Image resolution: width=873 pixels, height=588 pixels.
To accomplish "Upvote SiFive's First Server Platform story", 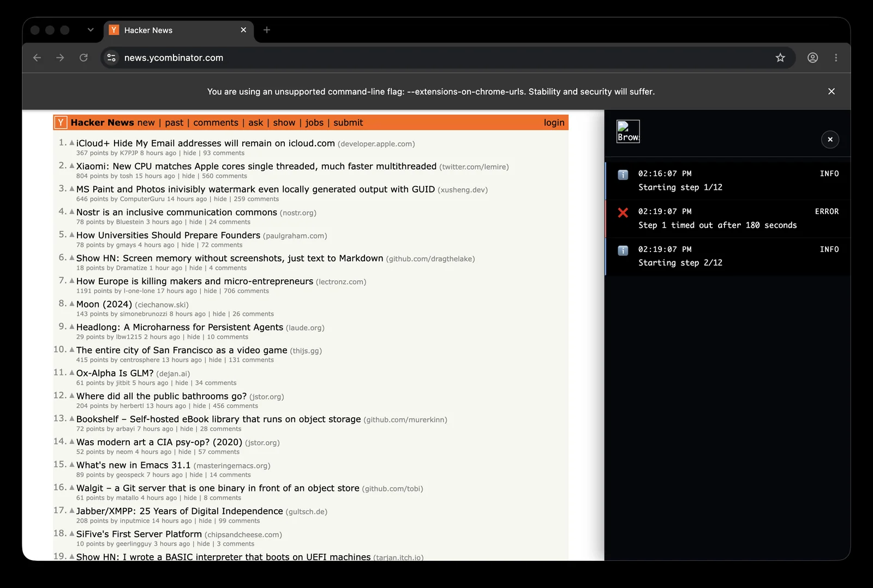I will pos(71,533).
